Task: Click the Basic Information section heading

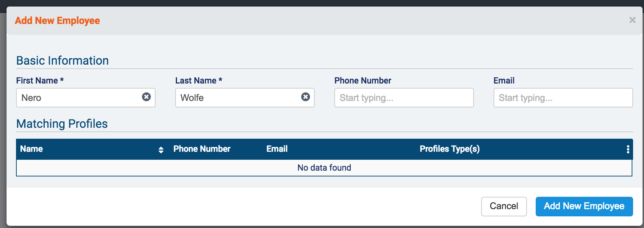Action: pyautogui.click(x=63, y=61)
